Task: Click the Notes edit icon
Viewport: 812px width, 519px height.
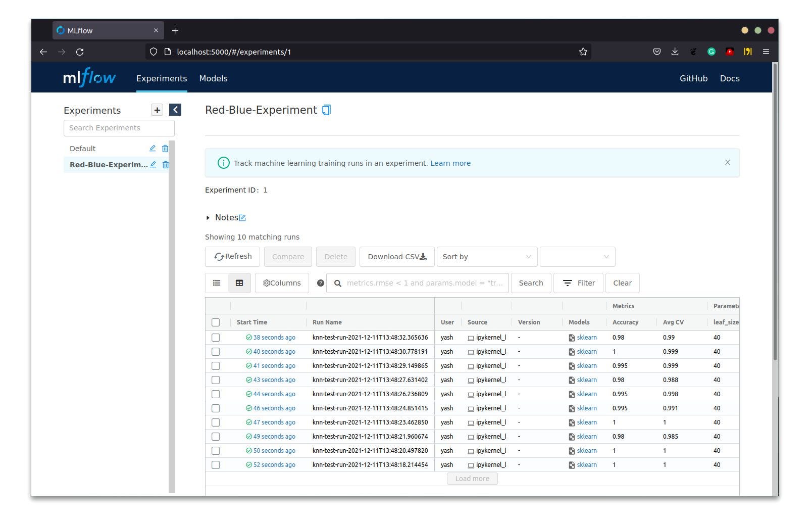Action: 242,218
